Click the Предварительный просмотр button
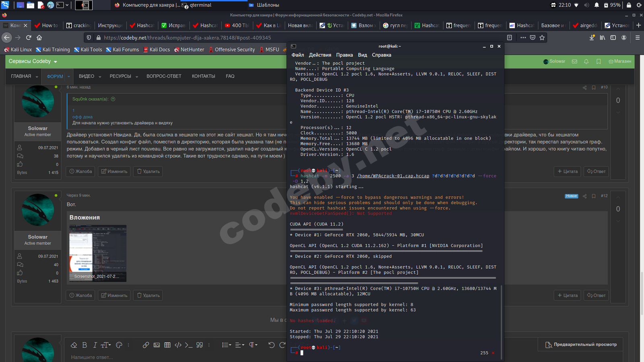This screenshot has height=362, width=644. [581, 344]
